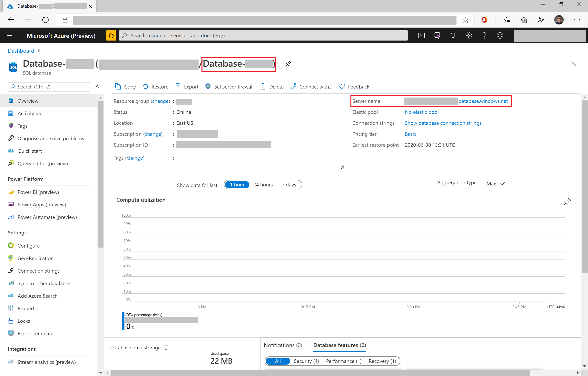Click the notifications bell icon
588x376 pixels.
click(453, 36)
